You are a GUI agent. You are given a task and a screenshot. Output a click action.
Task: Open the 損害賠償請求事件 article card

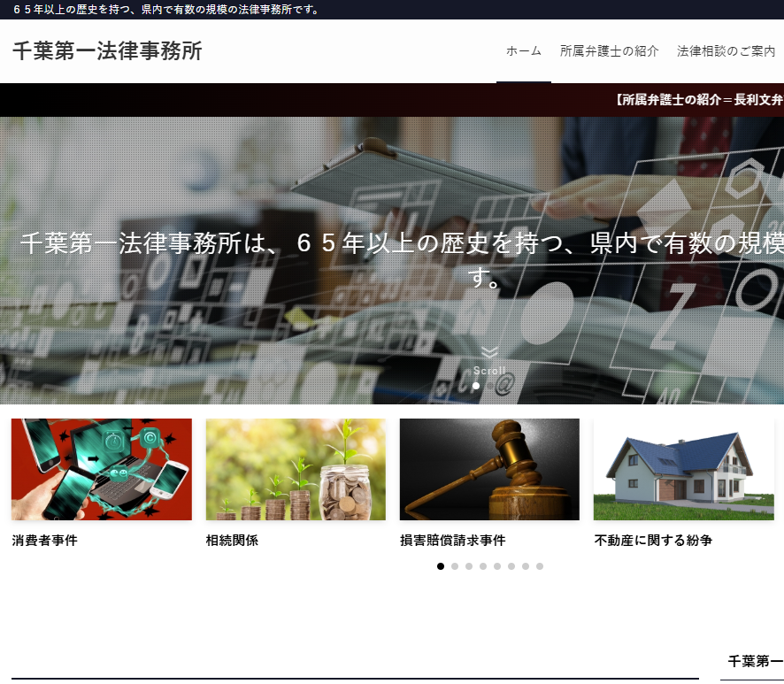(x=489, y=469)
